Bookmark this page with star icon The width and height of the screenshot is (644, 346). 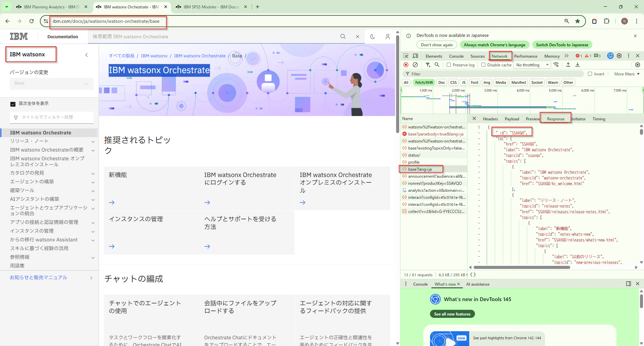[578, 21]
